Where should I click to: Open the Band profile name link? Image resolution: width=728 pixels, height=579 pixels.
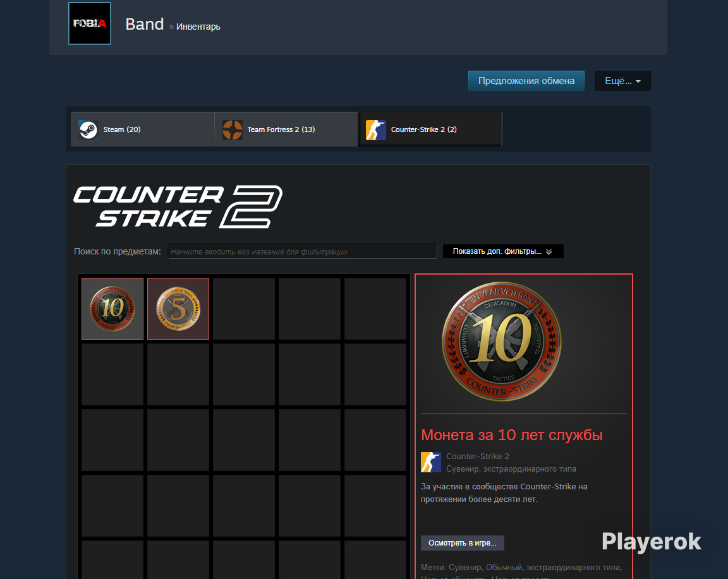(x=144, y=24)
